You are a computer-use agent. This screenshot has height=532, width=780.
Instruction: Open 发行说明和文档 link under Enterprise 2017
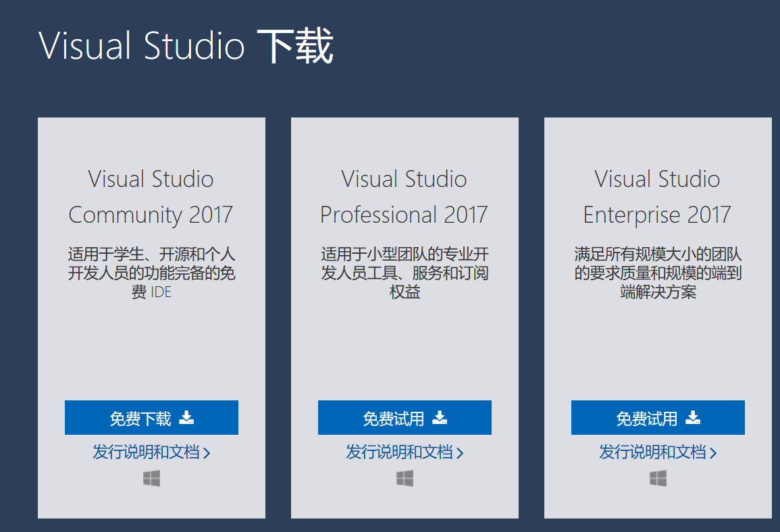658,452
